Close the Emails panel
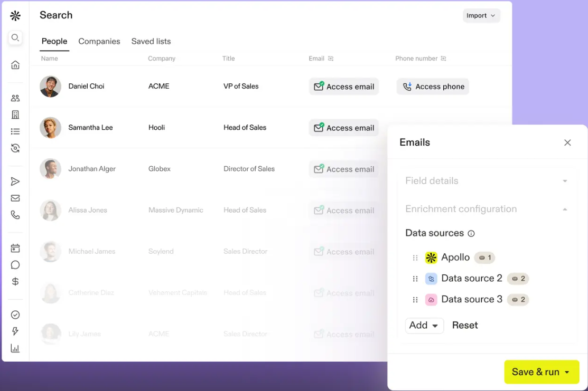Screen dimensions: 588x391 pos(567,142)
